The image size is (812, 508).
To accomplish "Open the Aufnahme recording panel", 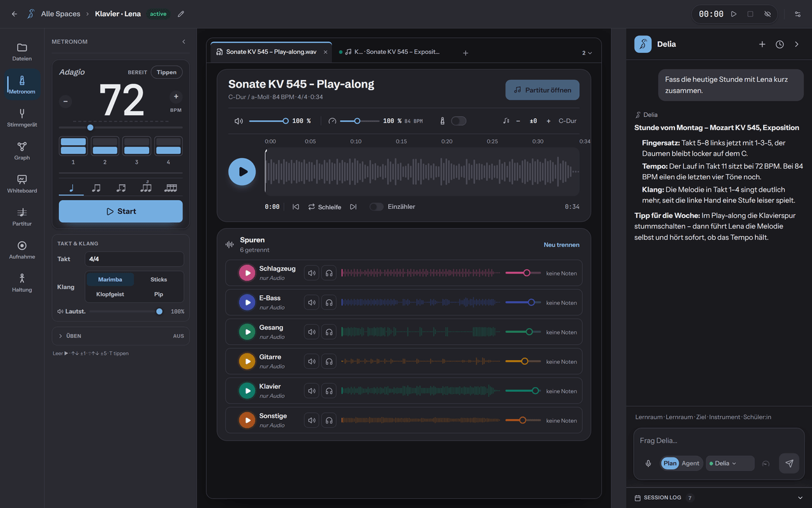I will pyautogui.click(x=22, y=250).
